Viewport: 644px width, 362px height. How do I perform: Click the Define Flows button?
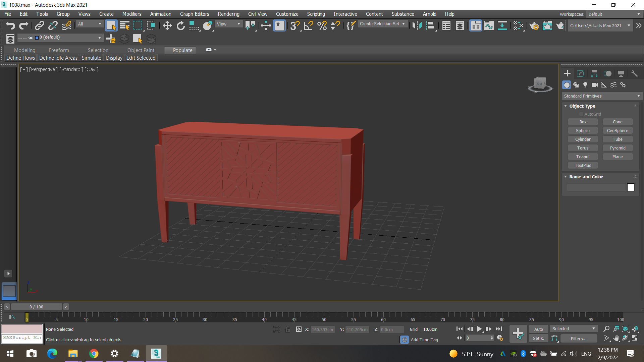click(20, 58)
